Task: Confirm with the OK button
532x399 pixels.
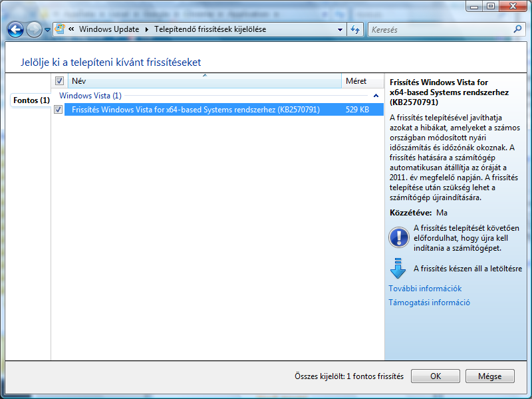Action: 436,376
